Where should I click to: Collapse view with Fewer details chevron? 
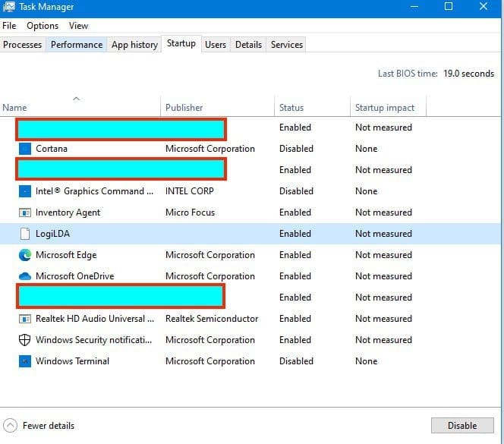point(11,426)
